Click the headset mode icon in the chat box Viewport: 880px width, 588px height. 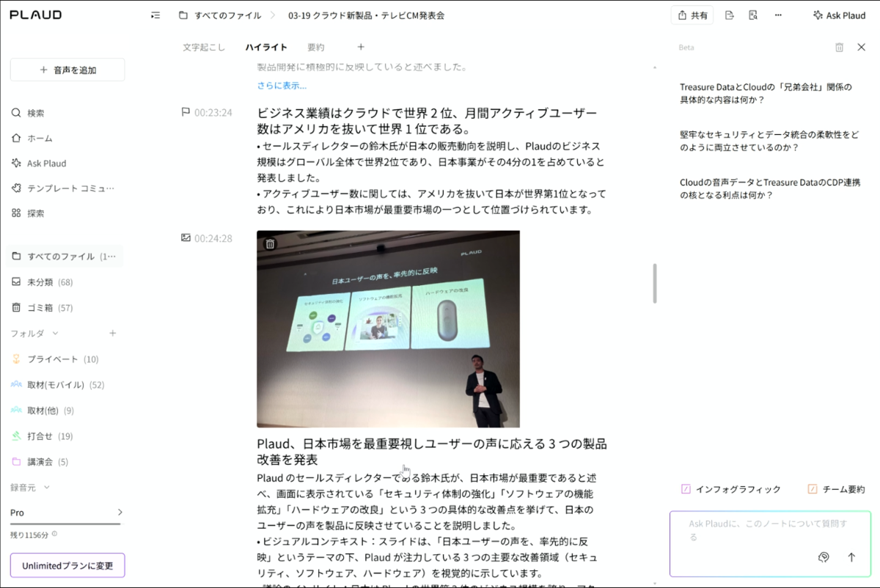click(x=824, y=557)
